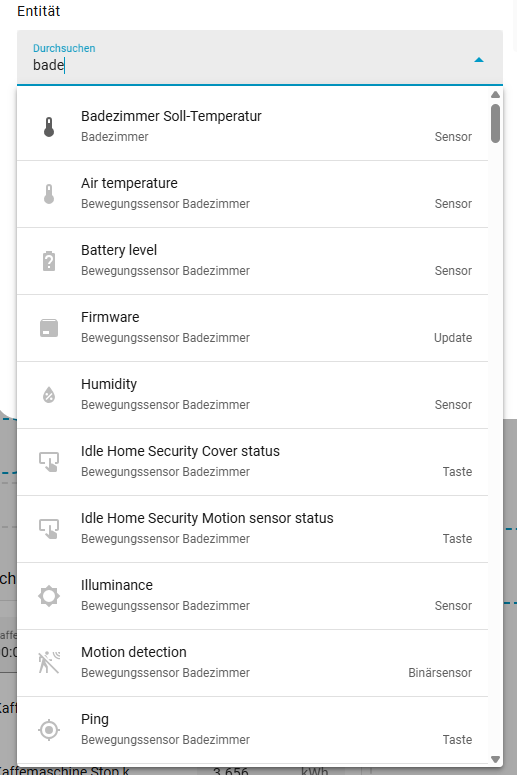Click the Motion detection walking-person icon
This screenshot has height=775, width=517.
coord(49,663)
